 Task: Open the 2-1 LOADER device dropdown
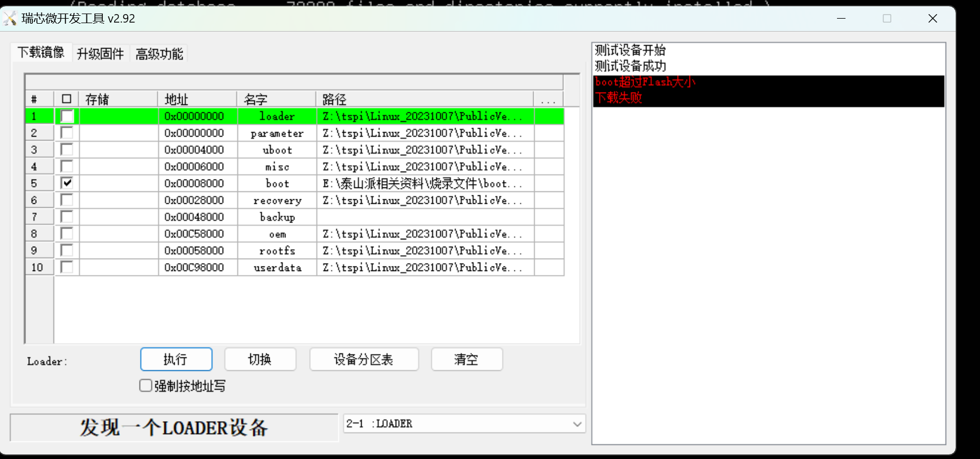(x=576, y=424)
